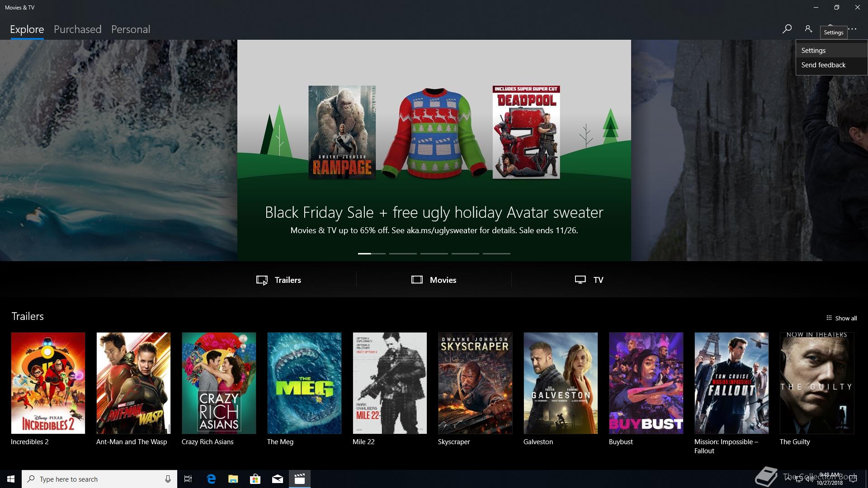Screen dimensions: 868x488
Task: Click the Buybust title text
Action: pos(621,442)
